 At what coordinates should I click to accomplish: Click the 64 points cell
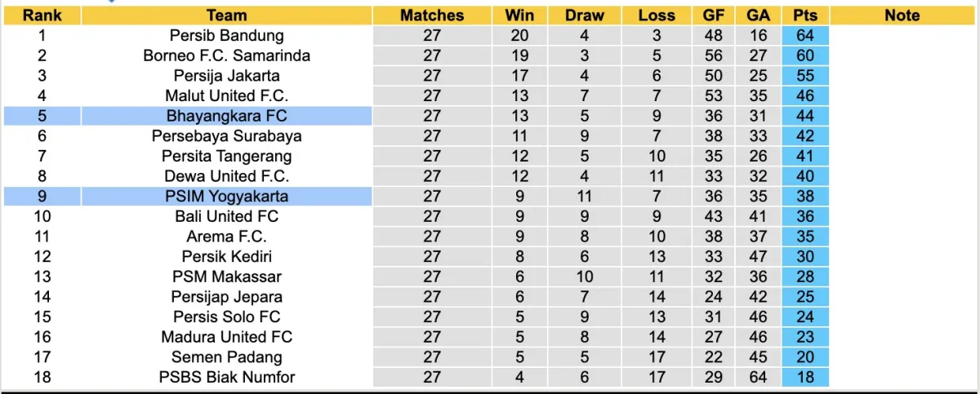pos(804,35)
